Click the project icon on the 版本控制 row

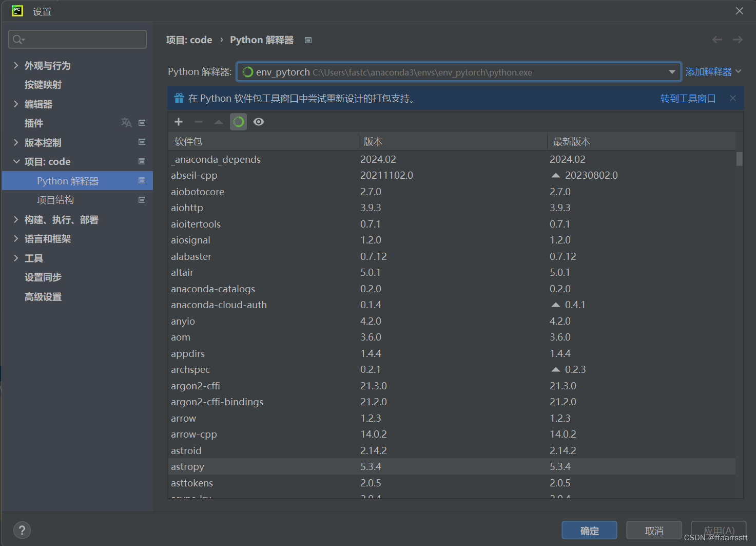coord(142,142)
